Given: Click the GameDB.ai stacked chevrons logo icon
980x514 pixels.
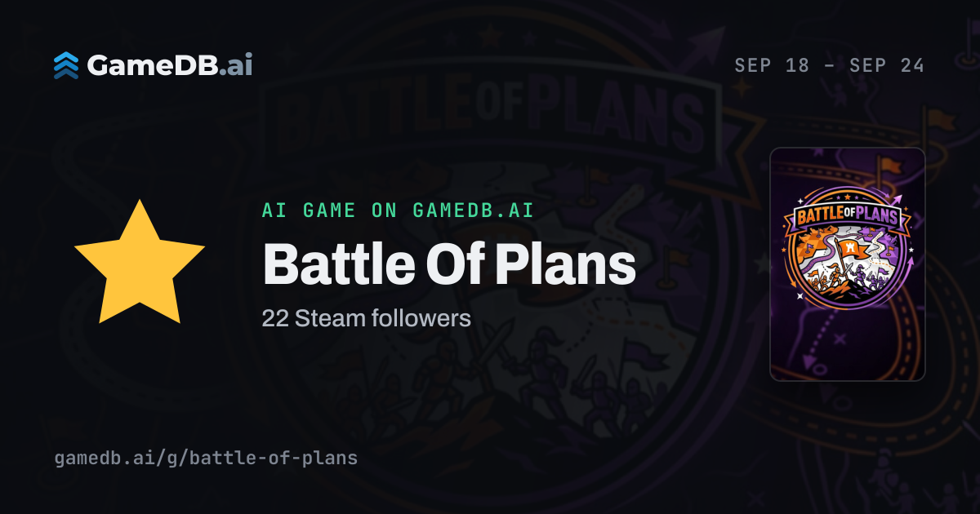Looking at the screenshot, I should [66, 65].
